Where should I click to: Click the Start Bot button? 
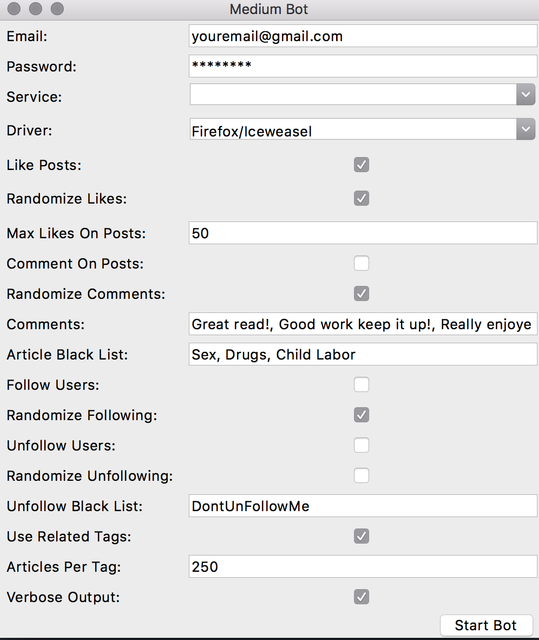[x=486, y=625]
